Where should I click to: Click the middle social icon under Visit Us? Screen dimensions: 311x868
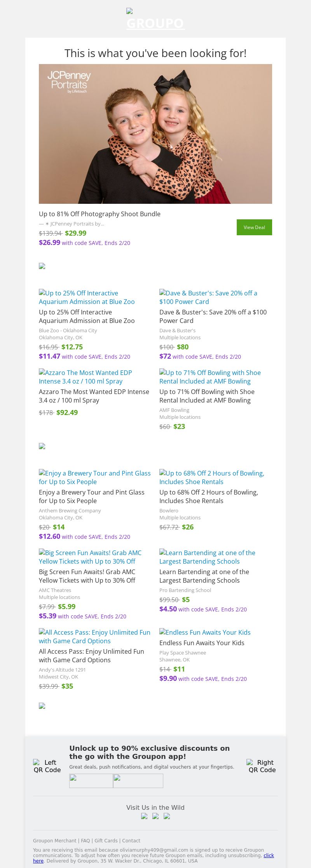(155, 816)
